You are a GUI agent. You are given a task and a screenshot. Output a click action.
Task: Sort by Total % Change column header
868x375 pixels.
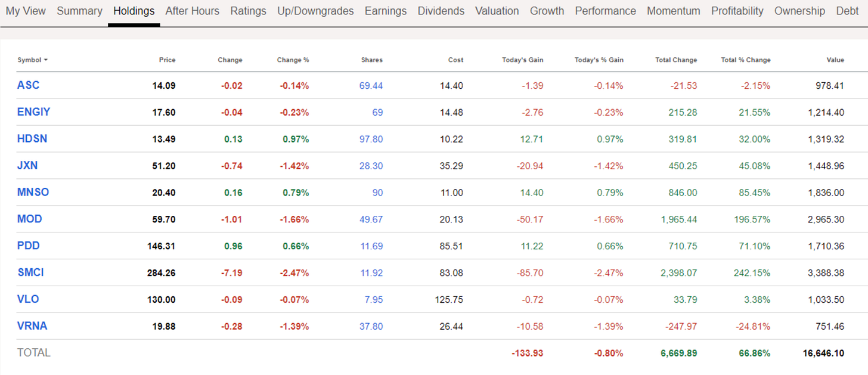(745, 60)
